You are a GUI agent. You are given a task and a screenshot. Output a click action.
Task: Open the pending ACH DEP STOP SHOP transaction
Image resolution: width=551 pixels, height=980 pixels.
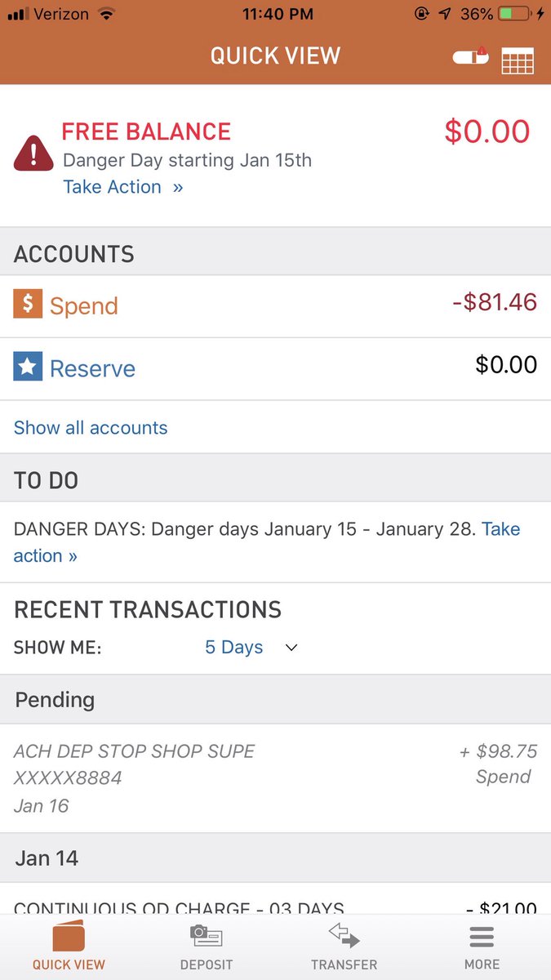(275, 778)
